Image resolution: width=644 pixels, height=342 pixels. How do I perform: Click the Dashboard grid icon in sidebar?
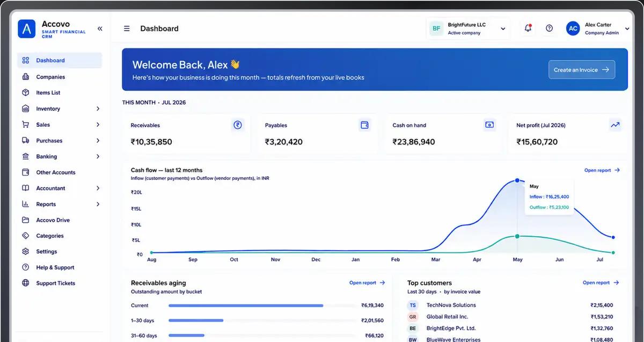point(25,61)
